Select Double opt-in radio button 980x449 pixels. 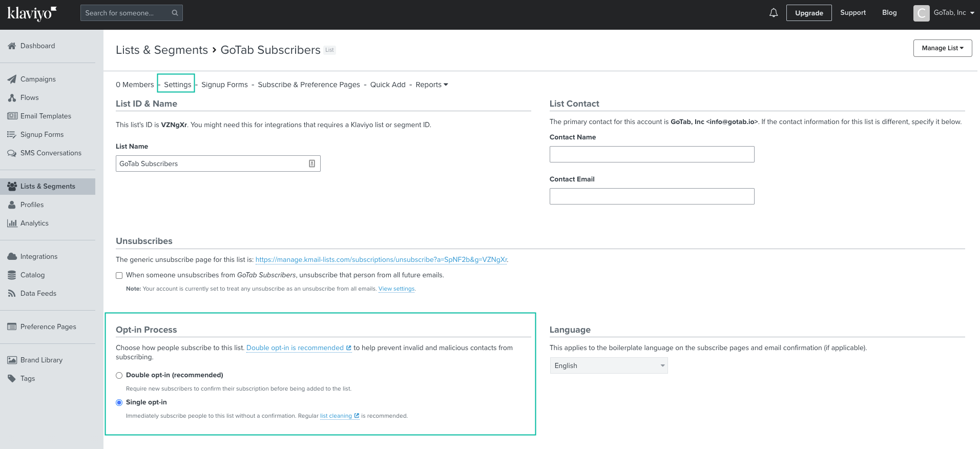pyautogui.click(x=119, y=376)
